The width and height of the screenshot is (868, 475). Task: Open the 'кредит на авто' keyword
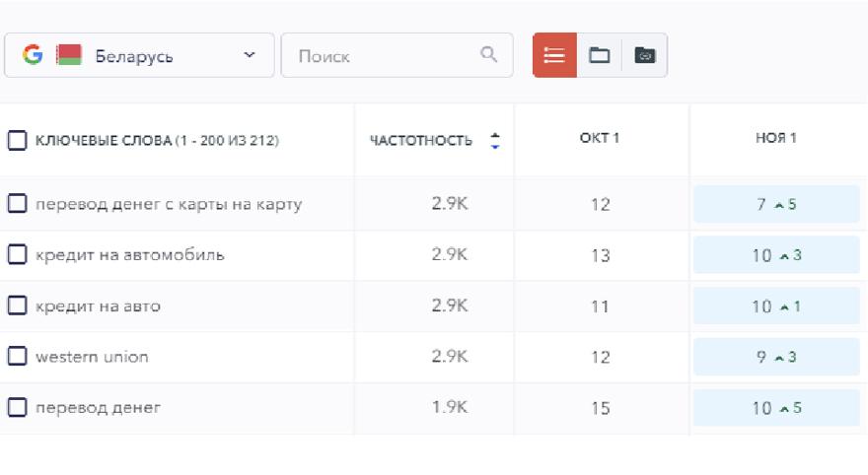click(98, 306)
